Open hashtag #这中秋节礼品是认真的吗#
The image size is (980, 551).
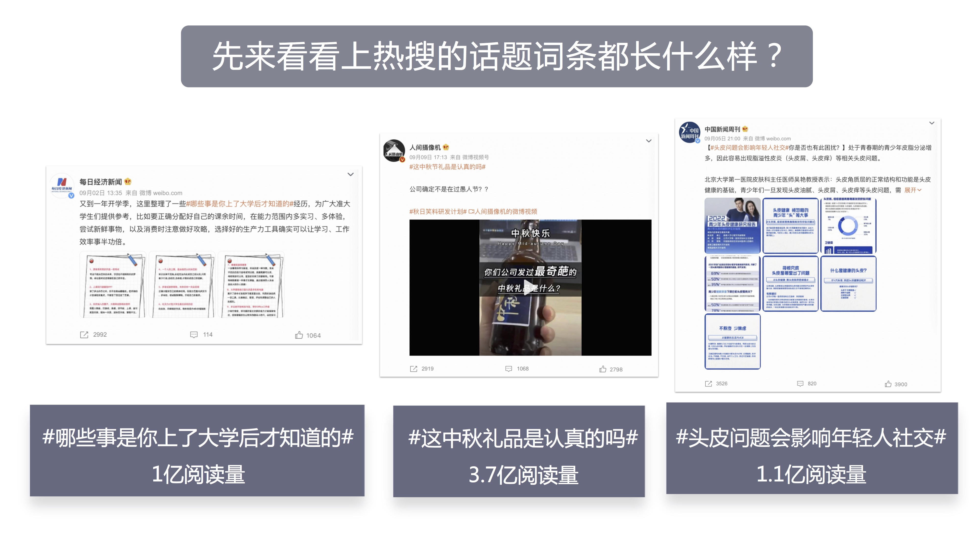[447, 167]
